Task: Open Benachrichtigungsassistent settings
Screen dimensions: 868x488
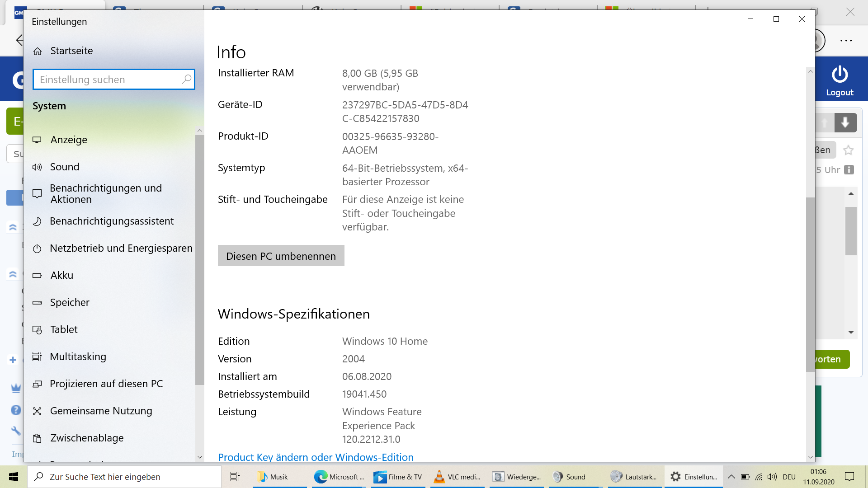Action: click(x=112, y=221)
